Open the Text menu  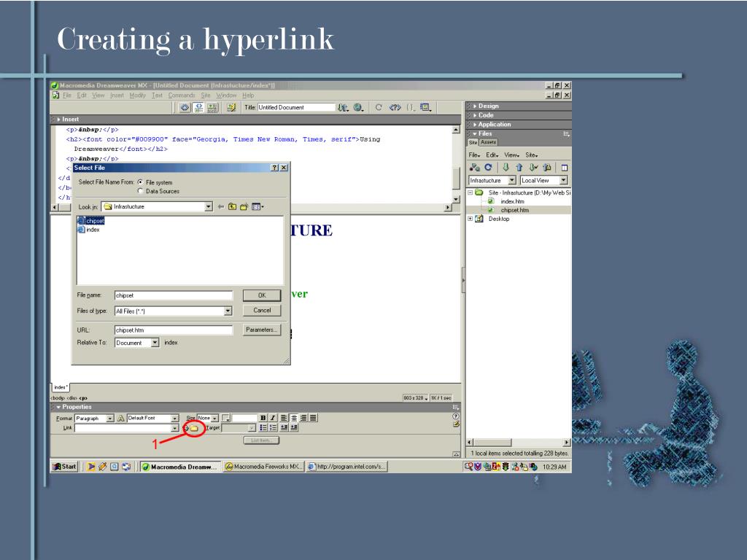(157, 96)
